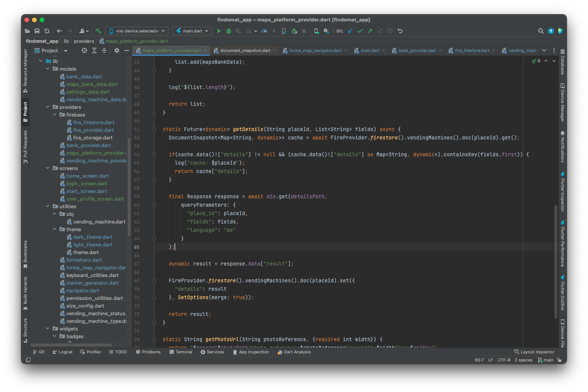Show hidden editor tabs dropdown chevron
The width and height of the screenshot is (588, 392).
(544, 50)
